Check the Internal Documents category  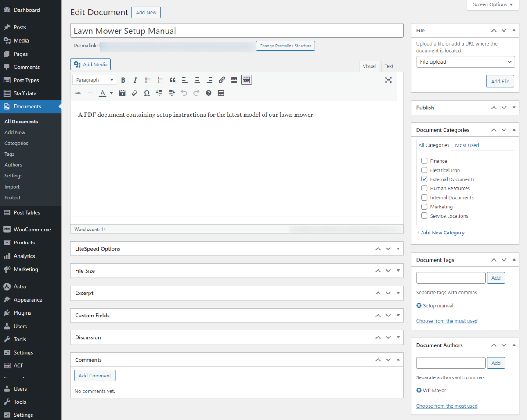point(424,197)
